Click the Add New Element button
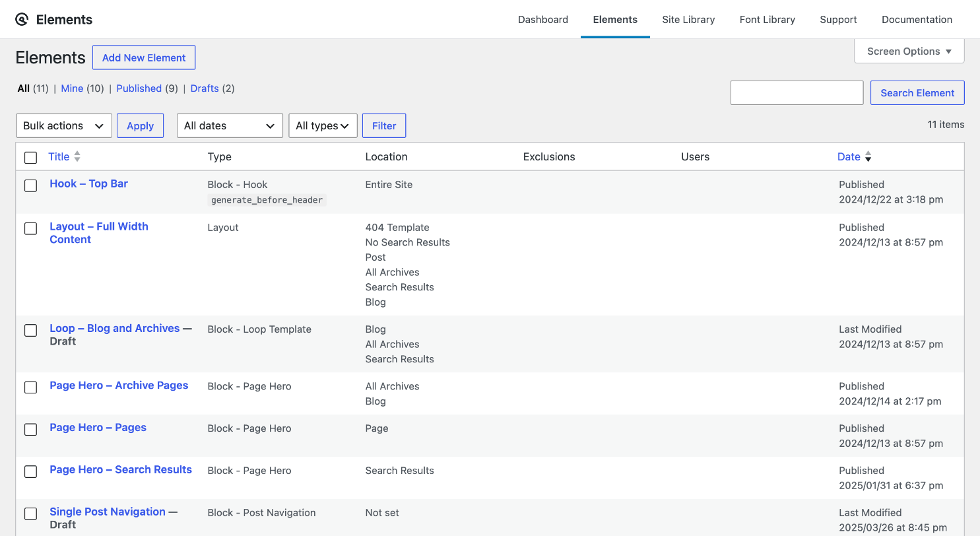 pos(144,57)
